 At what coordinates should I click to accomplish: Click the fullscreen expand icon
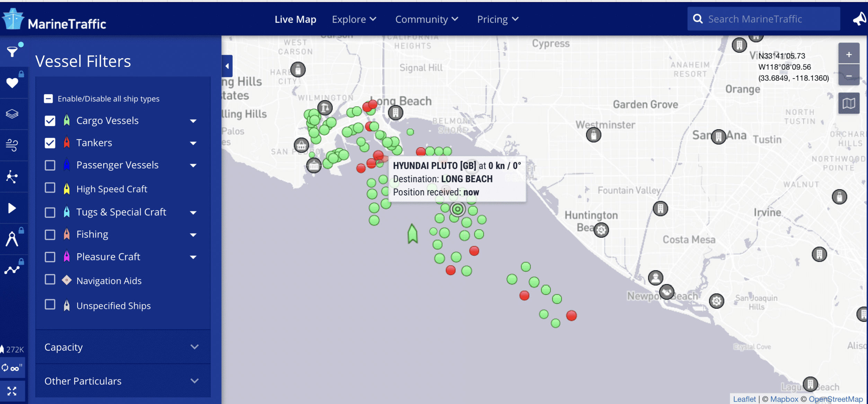click(x=12, y=391)
